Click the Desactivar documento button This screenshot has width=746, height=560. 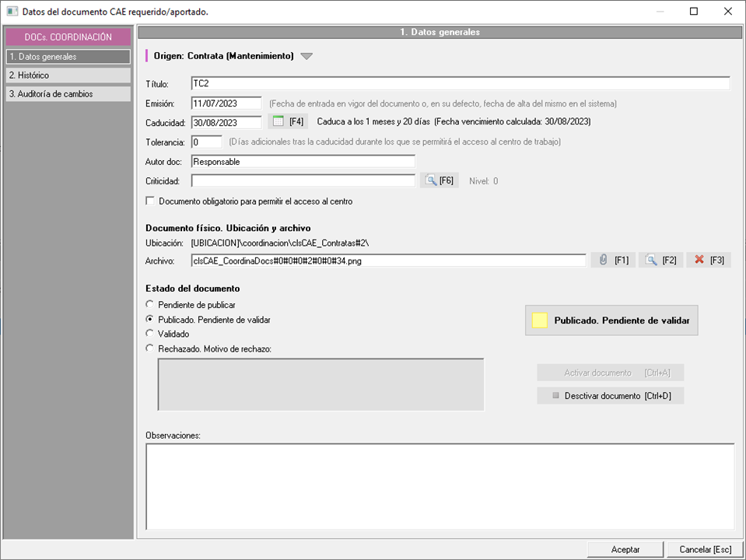[x=611, y=396]
